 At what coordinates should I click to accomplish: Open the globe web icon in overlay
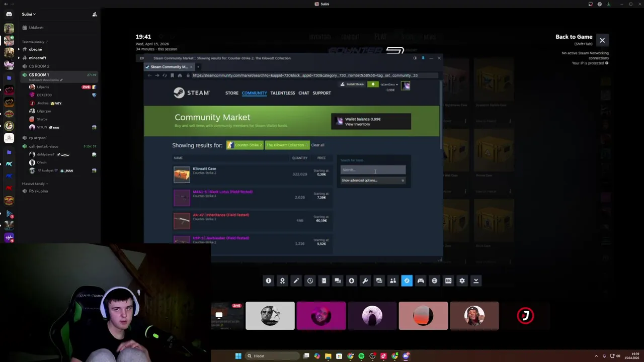(x=434, y=281)
